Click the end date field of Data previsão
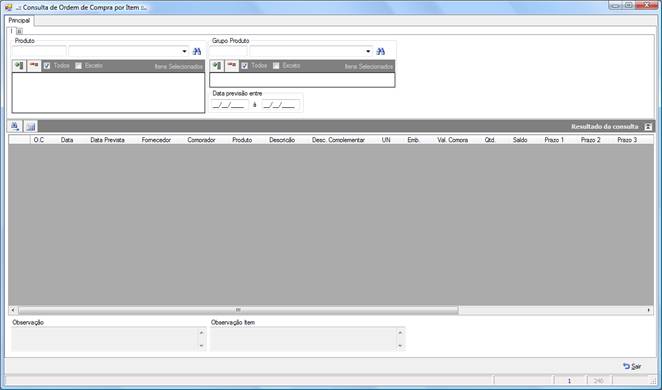The image size is (662, 390). click(x=281, y=105)
